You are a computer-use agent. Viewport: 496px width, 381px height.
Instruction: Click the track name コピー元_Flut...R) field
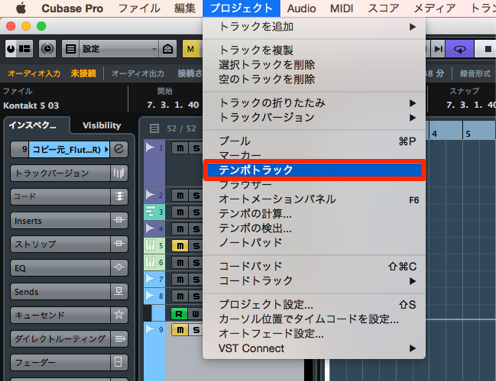tap(69, 149)
